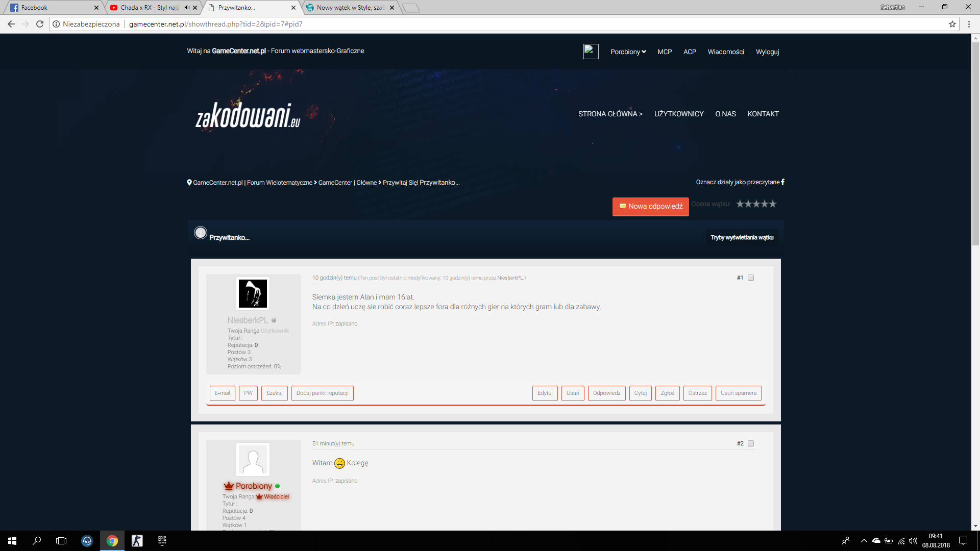Open the Chrome three-dot menu
The image size is (980, 551).
(969, 24)
